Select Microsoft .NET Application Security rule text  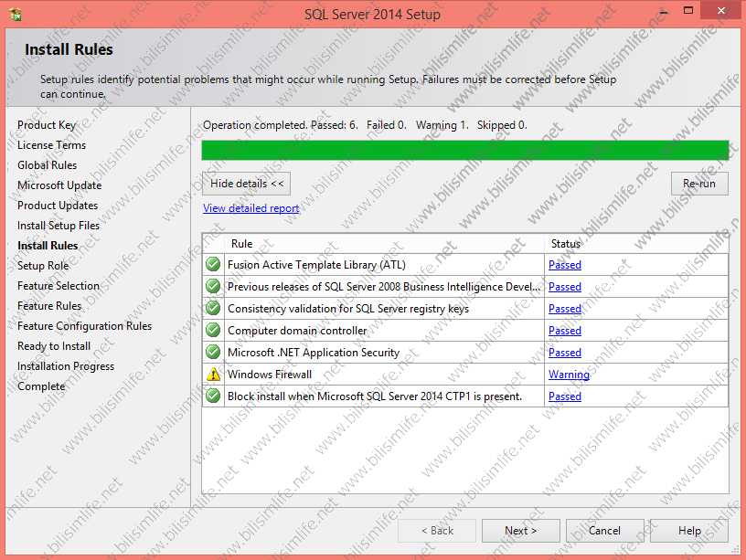(314, 353)
